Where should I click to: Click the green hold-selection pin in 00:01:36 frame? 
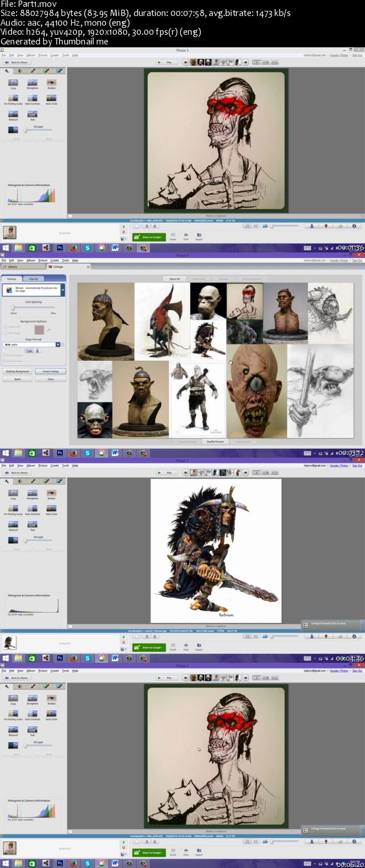[124, 227]
